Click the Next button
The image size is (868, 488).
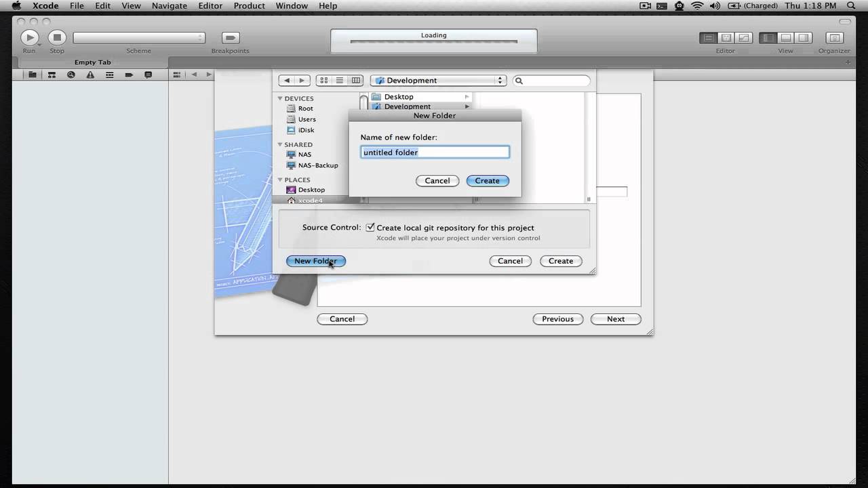coord(616,319)
